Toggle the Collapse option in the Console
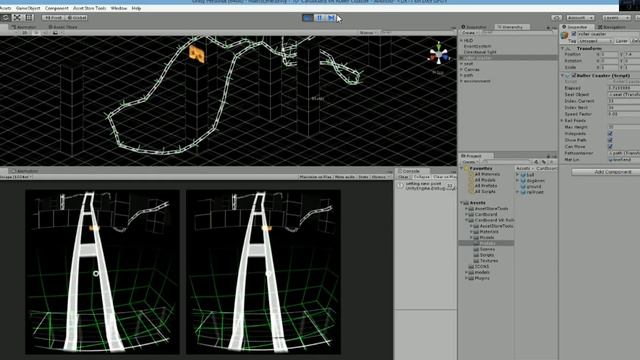Viewport: 640px width, 360px height. [x=421, y=177]
